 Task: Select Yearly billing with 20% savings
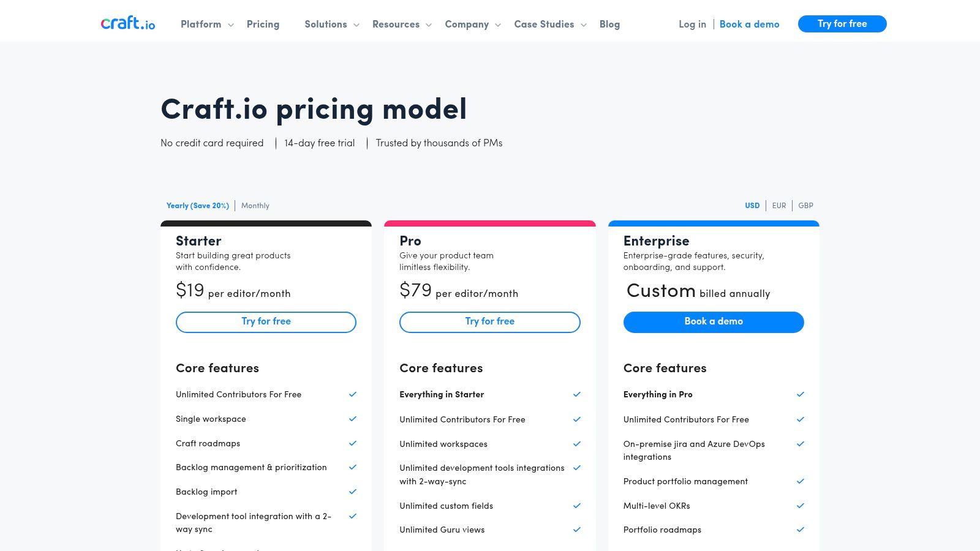(x=197, y=206)
